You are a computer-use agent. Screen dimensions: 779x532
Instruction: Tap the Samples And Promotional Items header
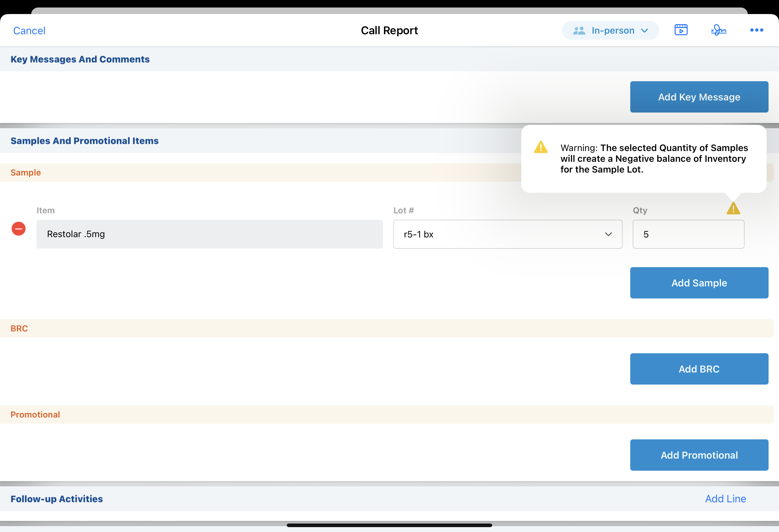point(84,141)
